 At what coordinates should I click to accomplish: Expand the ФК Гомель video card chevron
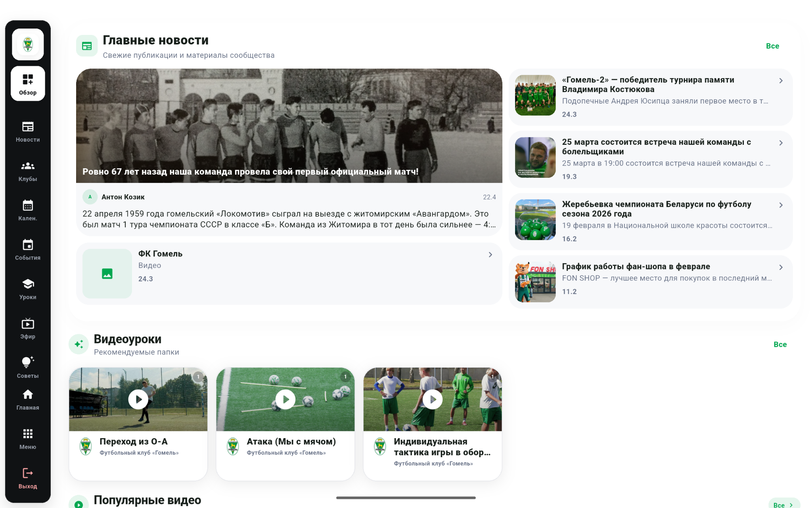(490, 255)
